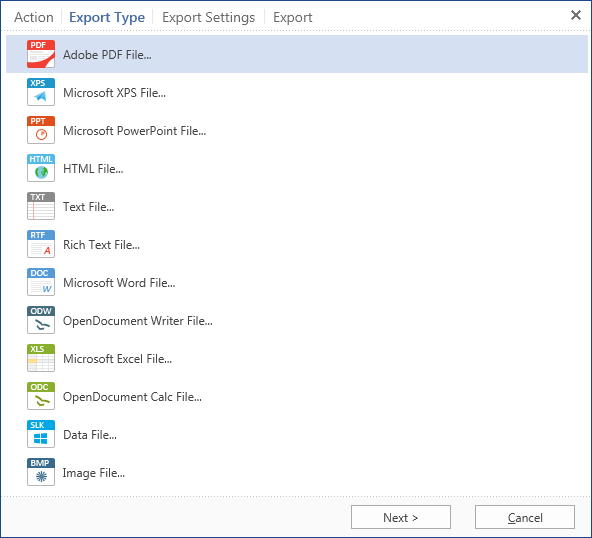The image size is (592, 538).
Task: Click the ODC OpenDocument Calc icon
Action: 41,396
